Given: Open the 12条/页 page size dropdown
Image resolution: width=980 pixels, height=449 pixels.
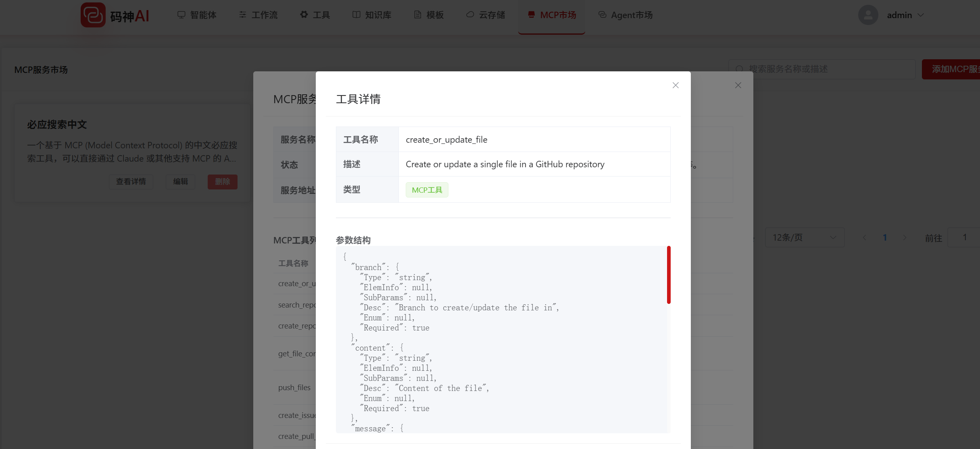Looking at the screenshot, I should pos(804,237).
